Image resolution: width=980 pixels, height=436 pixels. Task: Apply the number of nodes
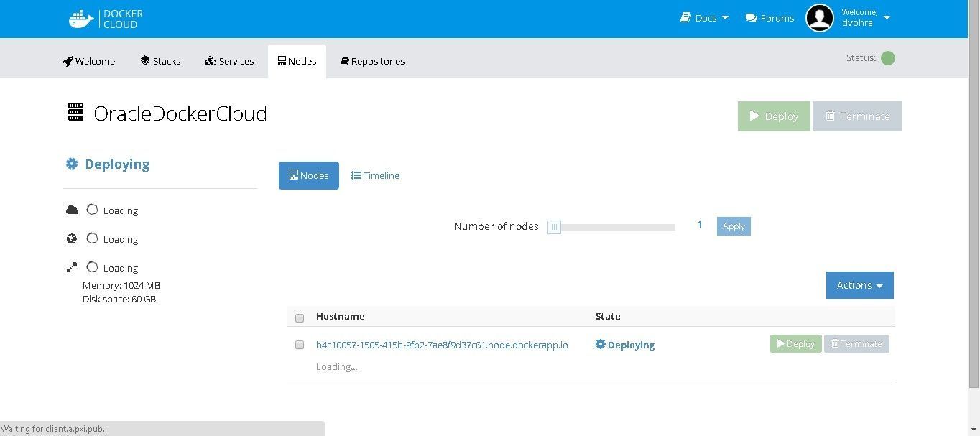[734, 226]
